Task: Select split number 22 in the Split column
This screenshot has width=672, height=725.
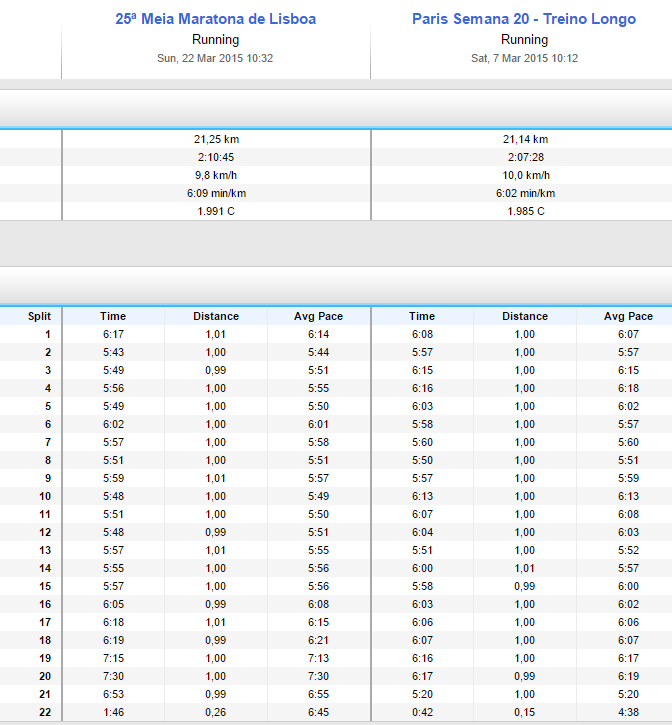Action: tap(45, 712)
